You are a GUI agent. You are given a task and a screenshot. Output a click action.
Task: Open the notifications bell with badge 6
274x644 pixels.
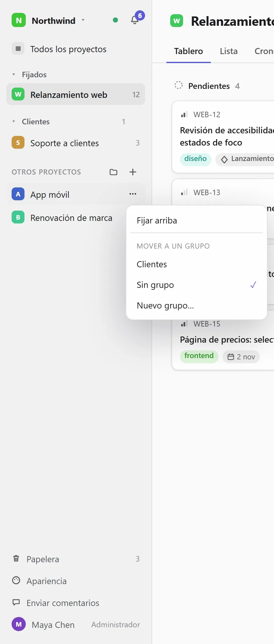pyautogui.click(x=135, y=20)
